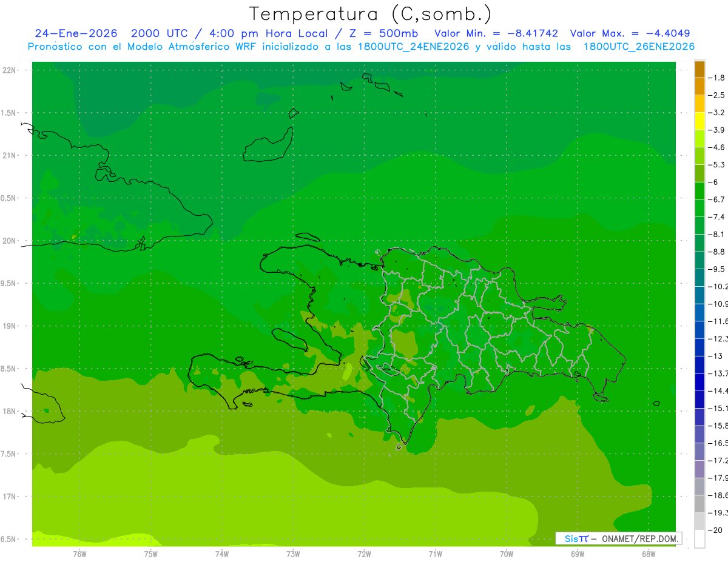This screenshot has height=562, width=728.
Task: Click the "2000 UTC" time text
Action: coord(160,33)
